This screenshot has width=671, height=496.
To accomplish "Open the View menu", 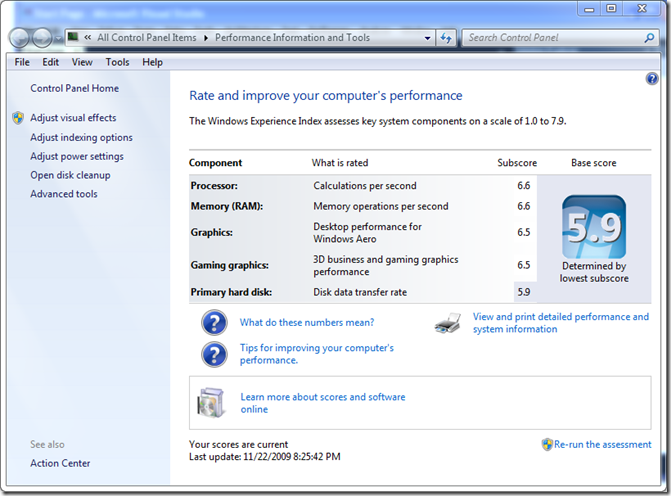I will (x=82, y=62).
